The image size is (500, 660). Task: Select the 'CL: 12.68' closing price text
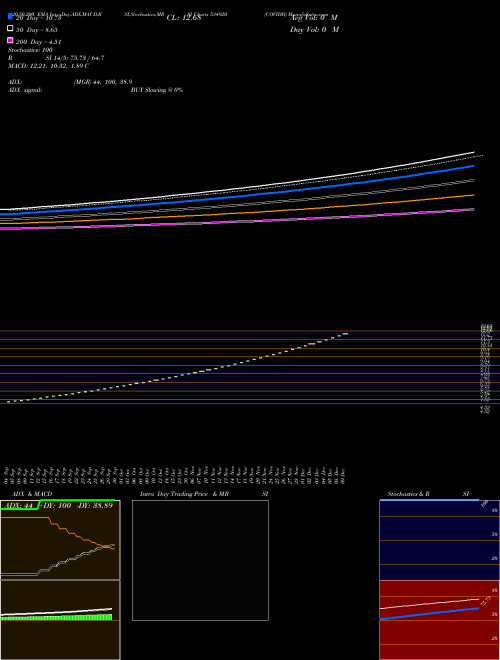[x=184, y=18]
